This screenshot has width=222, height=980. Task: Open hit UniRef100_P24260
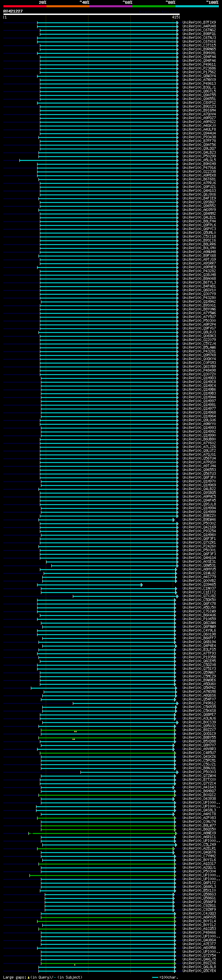[199, 546]
